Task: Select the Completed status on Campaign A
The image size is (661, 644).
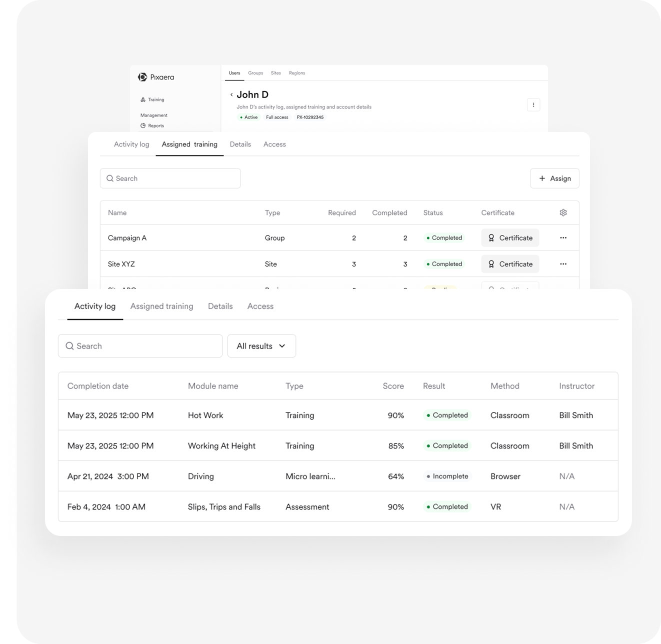Action: 444,237
